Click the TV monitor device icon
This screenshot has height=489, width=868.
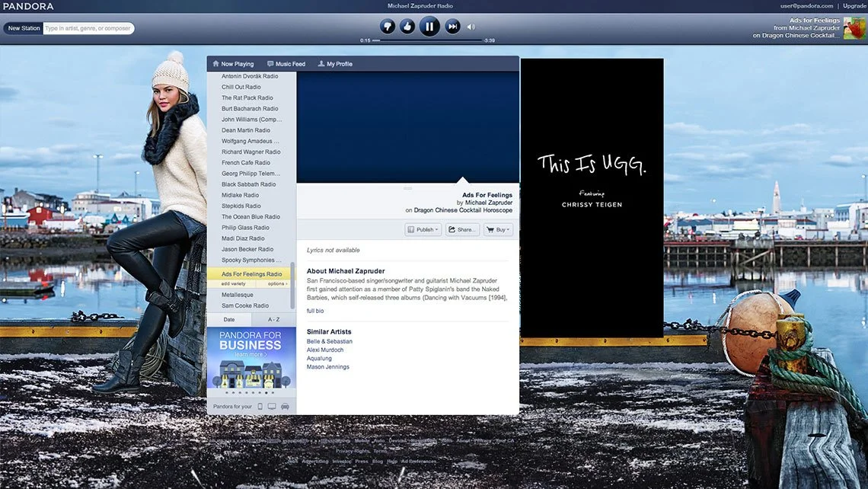click(x=272, y=407)
